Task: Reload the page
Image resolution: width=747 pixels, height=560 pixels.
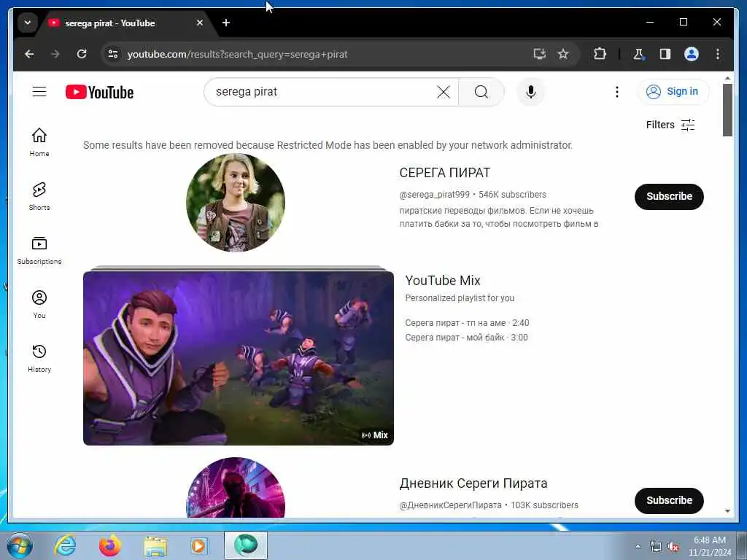Action: [x=82, y=54]
